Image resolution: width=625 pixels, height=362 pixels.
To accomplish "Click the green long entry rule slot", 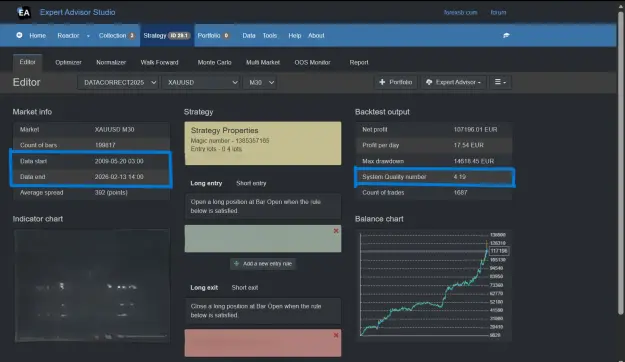I will [x=263, y=238].
